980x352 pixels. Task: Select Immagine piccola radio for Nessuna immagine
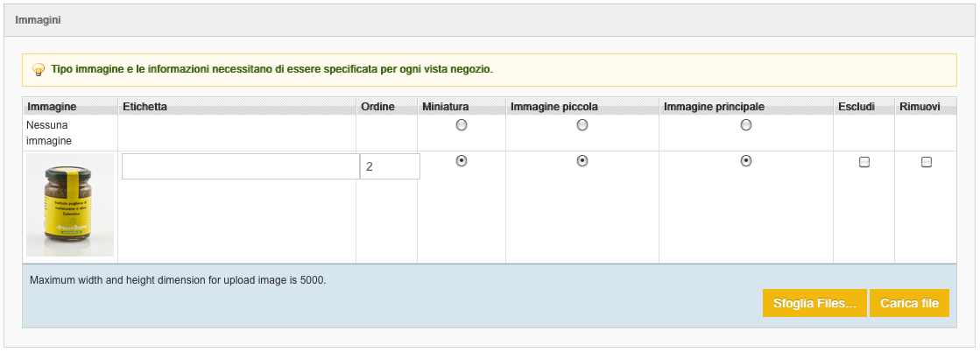(x=582, y=125)
